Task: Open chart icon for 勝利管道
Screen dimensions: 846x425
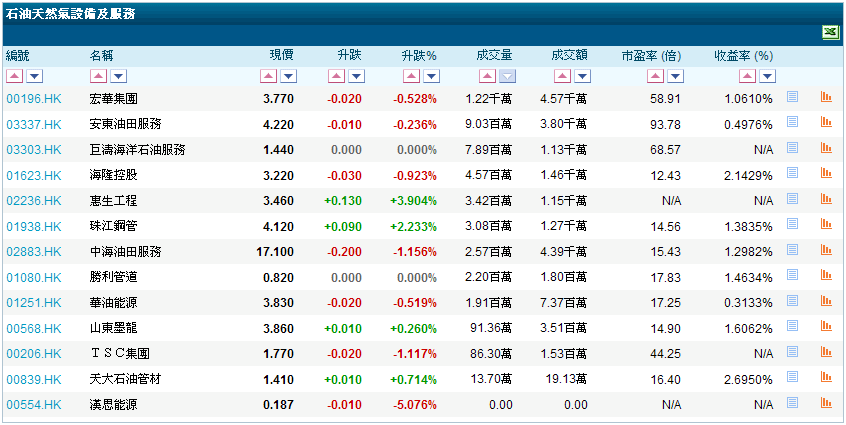Action: (825, 275)
